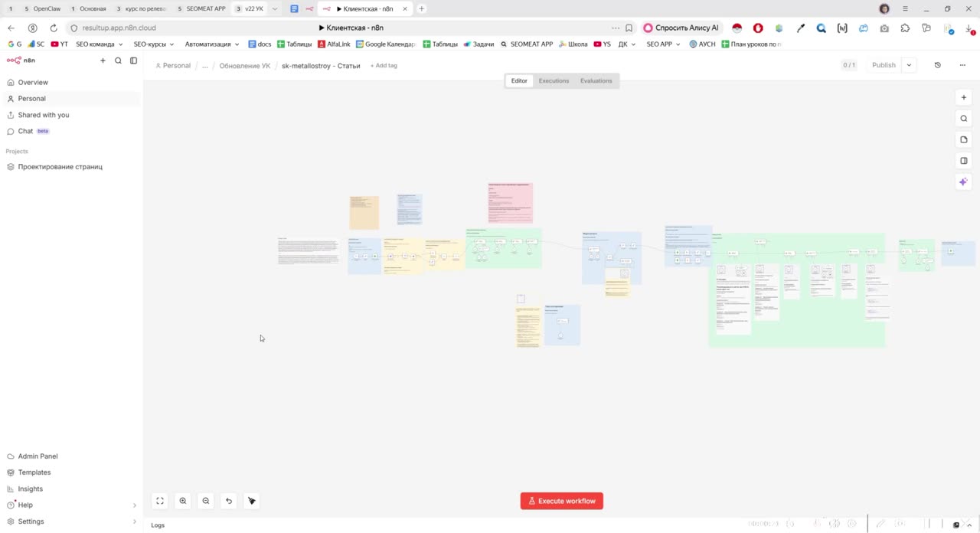Open the workflow three-dot actions menu
Image resolution: width=980 pixels, height=533 pixels.
(x=962, y=65)
